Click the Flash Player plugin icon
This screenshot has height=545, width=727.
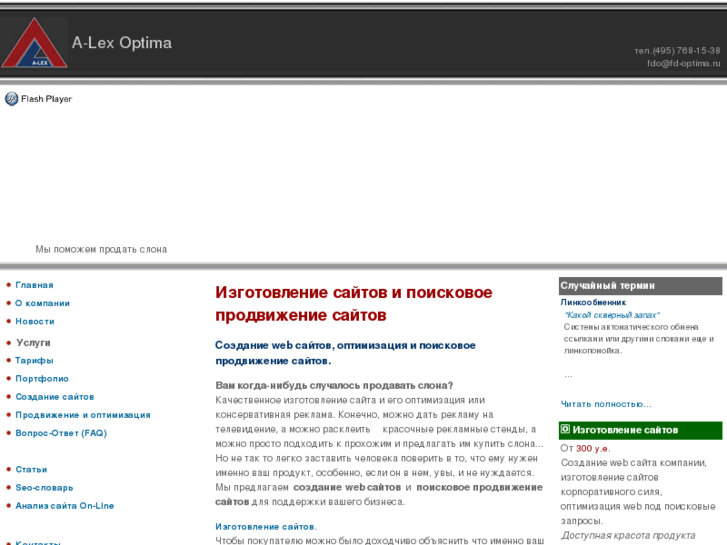[12, 99]
